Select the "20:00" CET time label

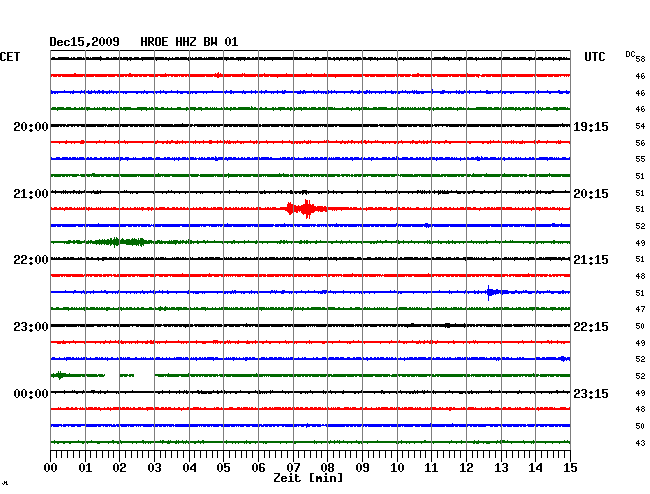click(31, 126)
